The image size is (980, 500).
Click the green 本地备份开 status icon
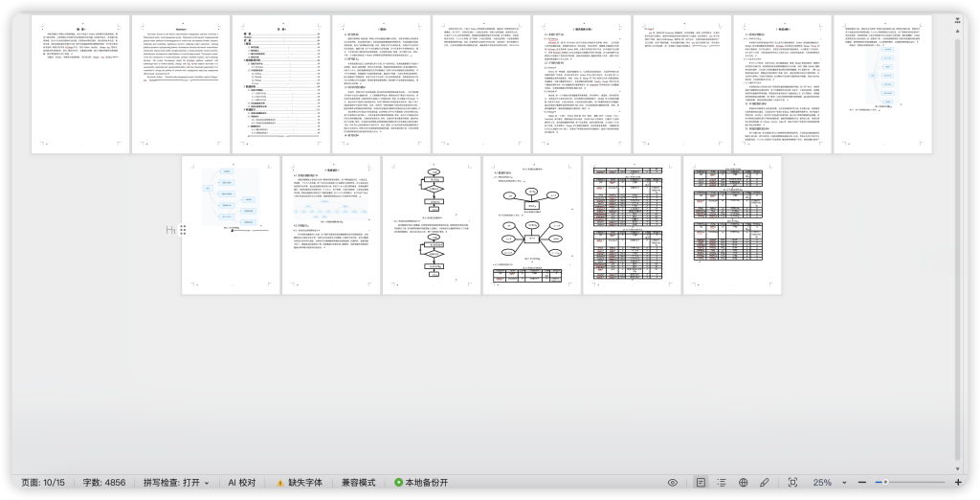[398, 483]
